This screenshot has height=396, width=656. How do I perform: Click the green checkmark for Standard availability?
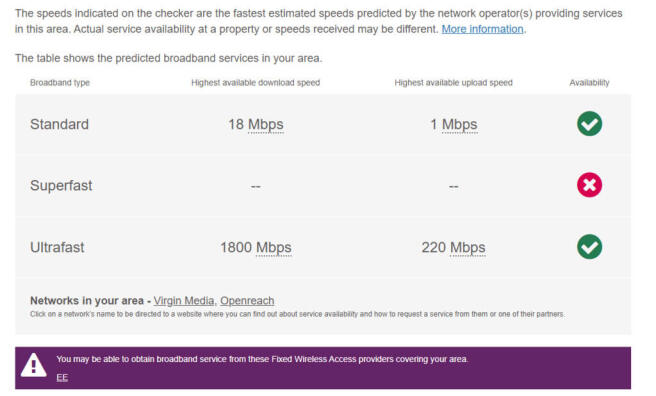[x=589, y=124]
